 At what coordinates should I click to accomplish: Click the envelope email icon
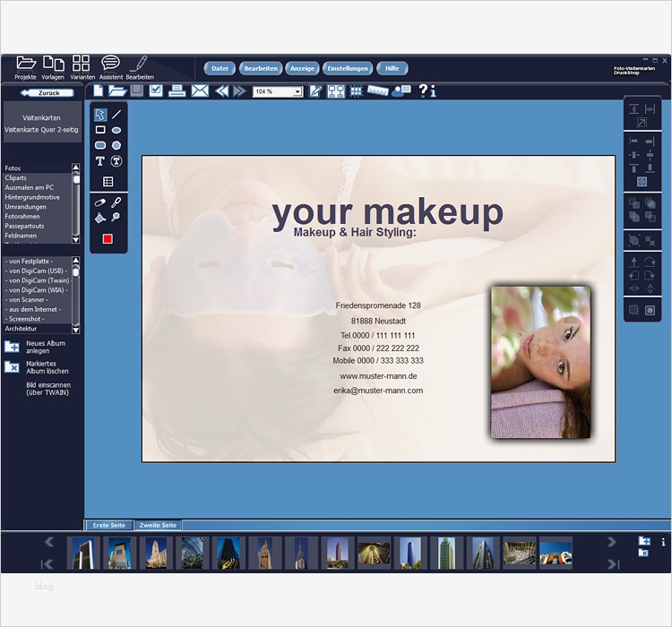point(199,90)
